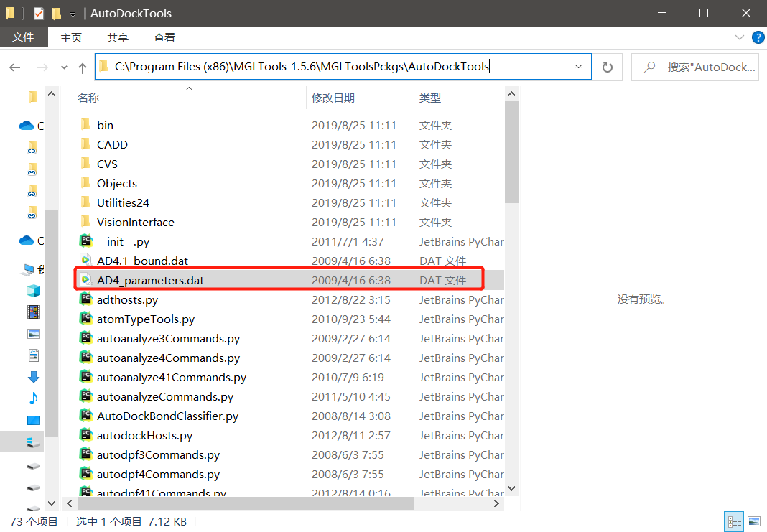
Task: Open the help question mark button
Action: [x=758, y=37]
